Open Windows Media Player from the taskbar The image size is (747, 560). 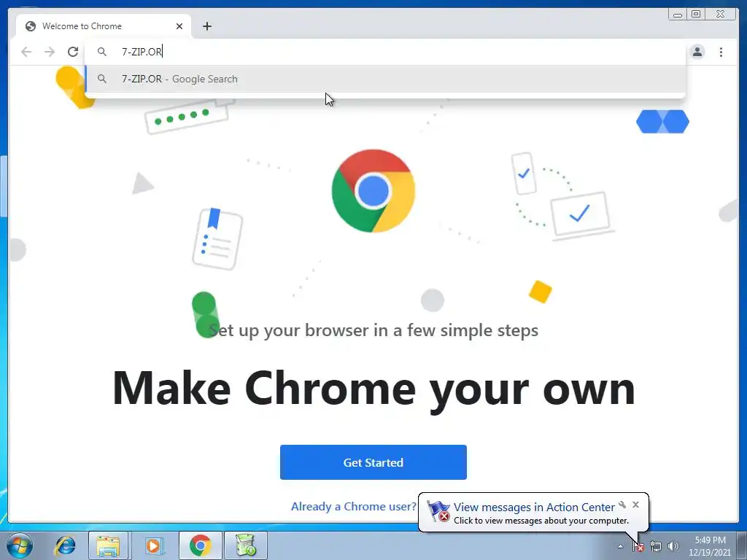[154, 545]
